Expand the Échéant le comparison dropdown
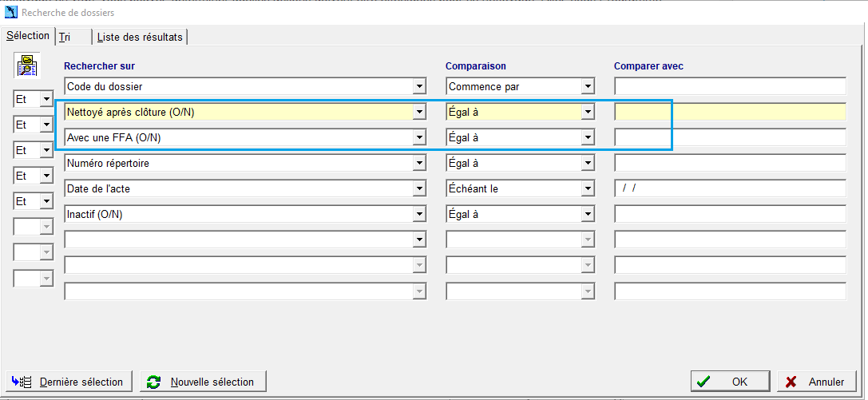This screenshot has height=400, width=868. tap(588, 189)
